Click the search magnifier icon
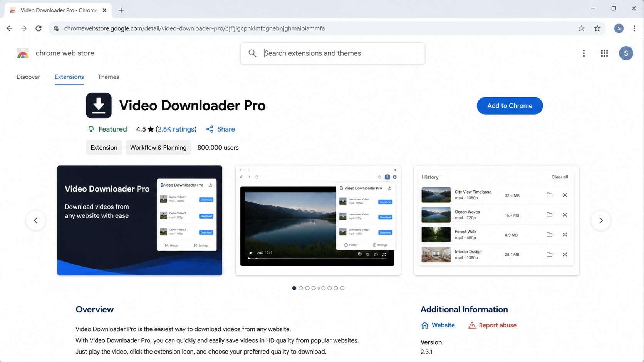 point(252,53)
